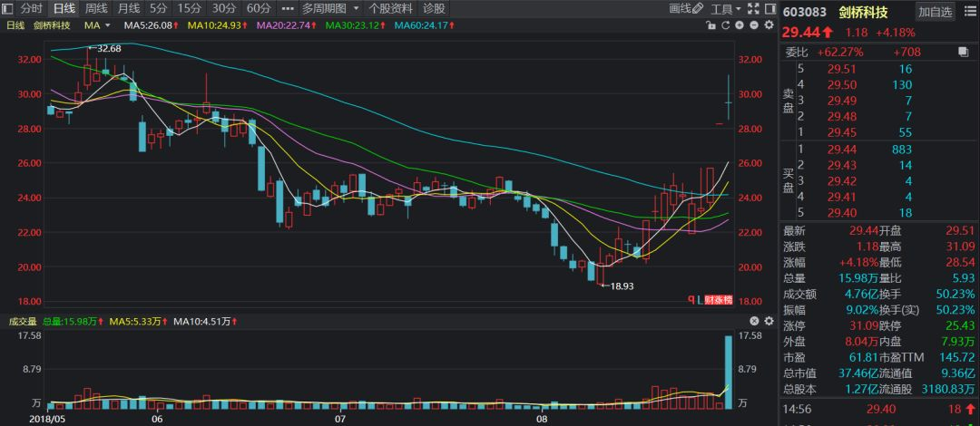Click the 市盈TTM 145.72 value
Screen dimensions: 980x426
click(x=956, y=357)
